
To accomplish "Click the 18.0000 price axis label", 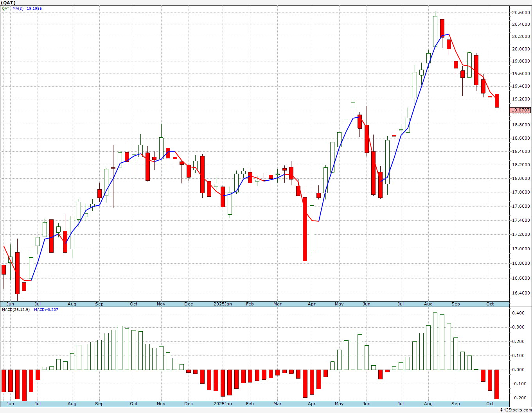I will coord(521,179).
